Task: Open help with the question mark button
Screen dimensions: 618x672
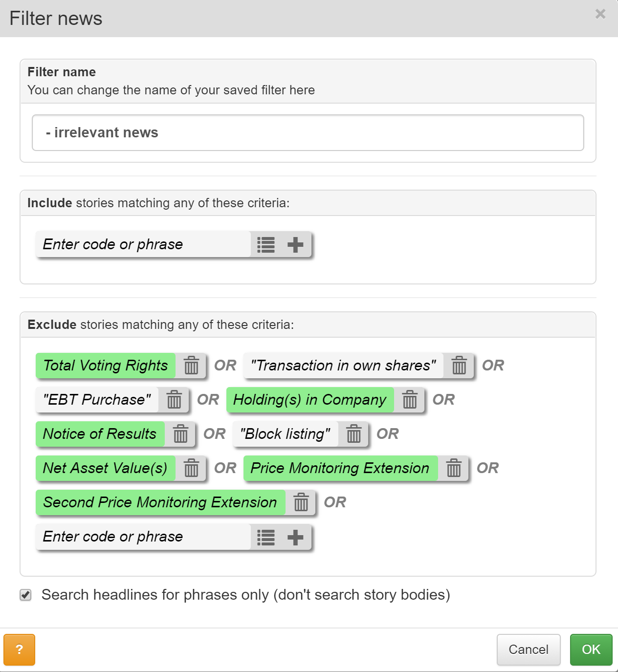Action: tap(20, 650)
